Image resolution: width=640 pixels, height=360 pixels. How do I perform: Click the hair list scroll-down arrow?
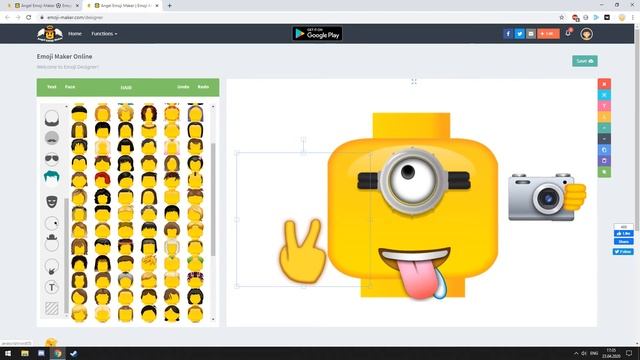click(213, 319)
